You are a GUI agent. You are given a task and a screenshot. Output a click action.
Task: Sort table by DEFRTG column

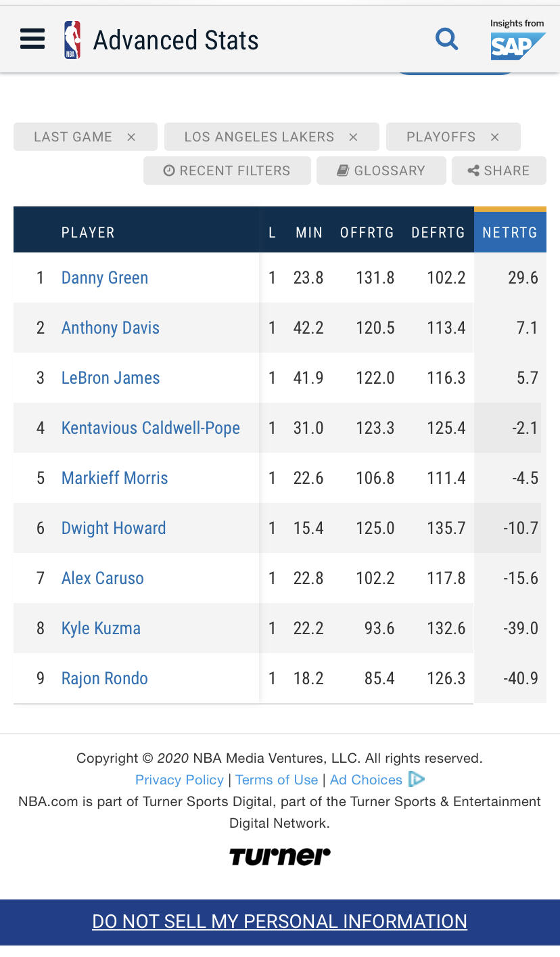[438, 232]
